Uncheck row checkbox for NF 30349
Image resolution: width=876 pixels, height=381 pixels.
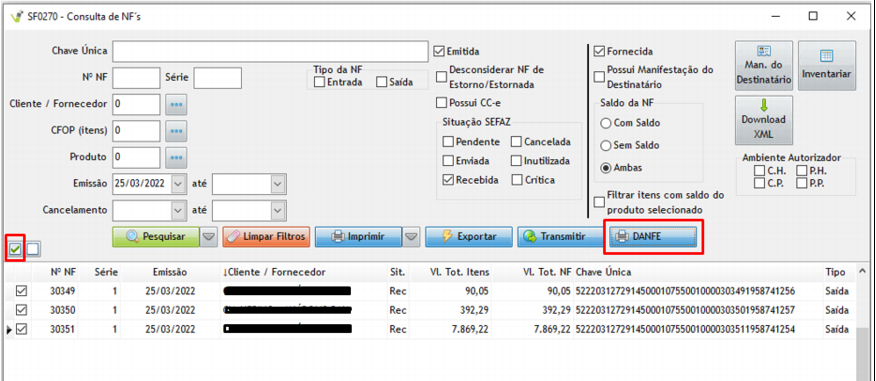tap(21, 291)
